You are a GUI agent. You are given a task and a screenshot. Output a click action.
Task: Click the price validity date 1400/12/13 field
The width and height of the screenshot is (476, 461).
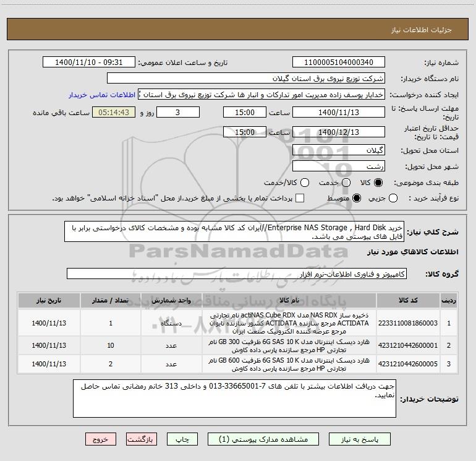coord(339,132)
